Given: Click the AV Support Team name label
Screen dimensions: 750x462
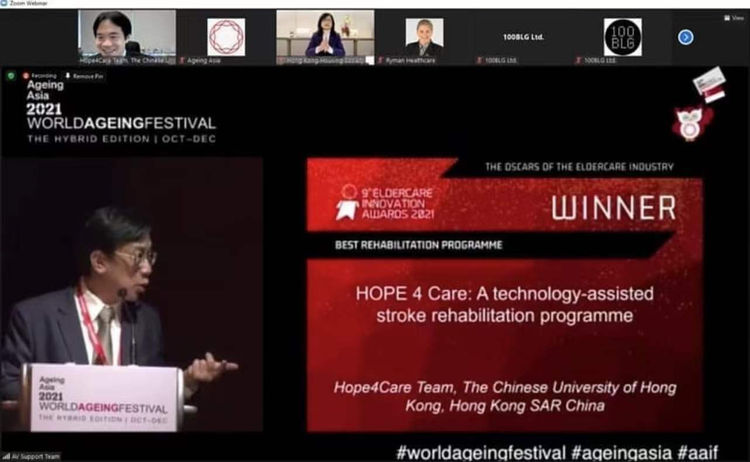Looking at the screenshot, I should [x=35, y=457].
